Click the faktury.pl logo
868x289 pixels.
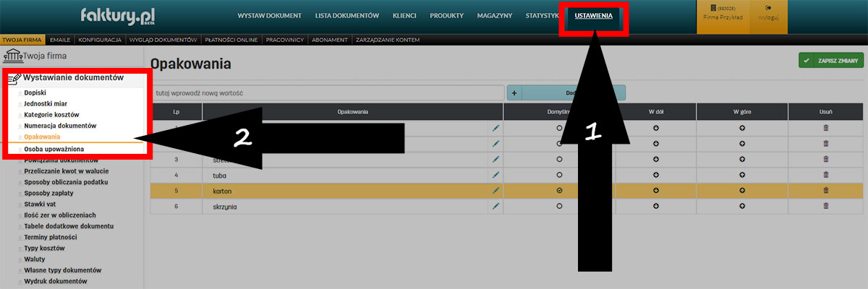pyautogui.click(x=118, y=15)
